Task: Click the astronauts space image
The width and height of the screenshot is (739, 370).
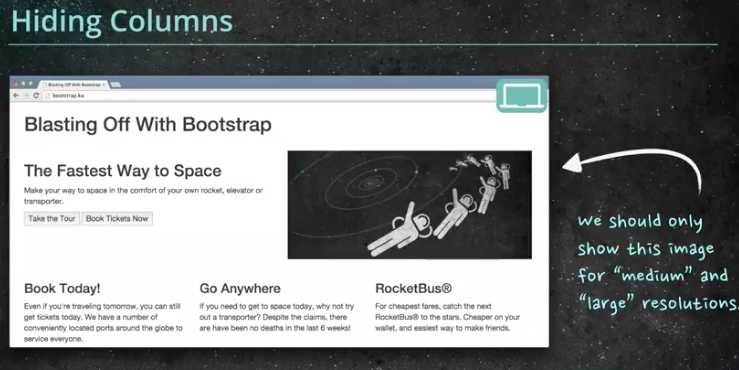Action: [x=410, y=205]
